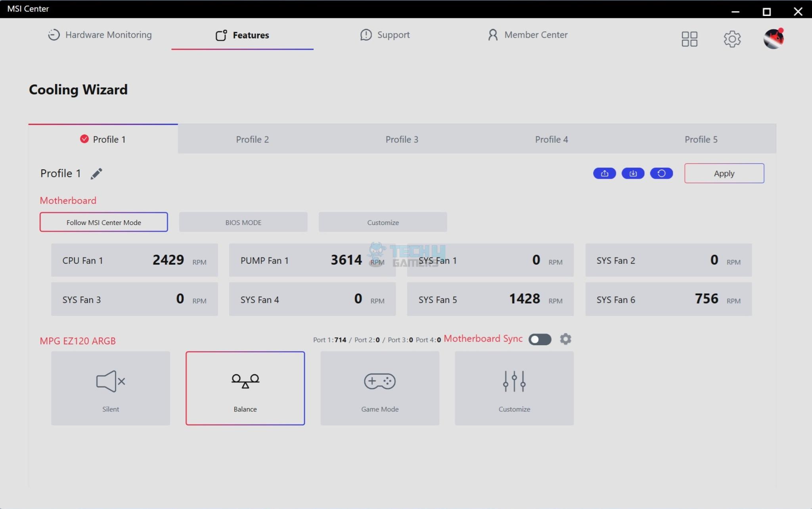Open the Support tab

point(385,35)
